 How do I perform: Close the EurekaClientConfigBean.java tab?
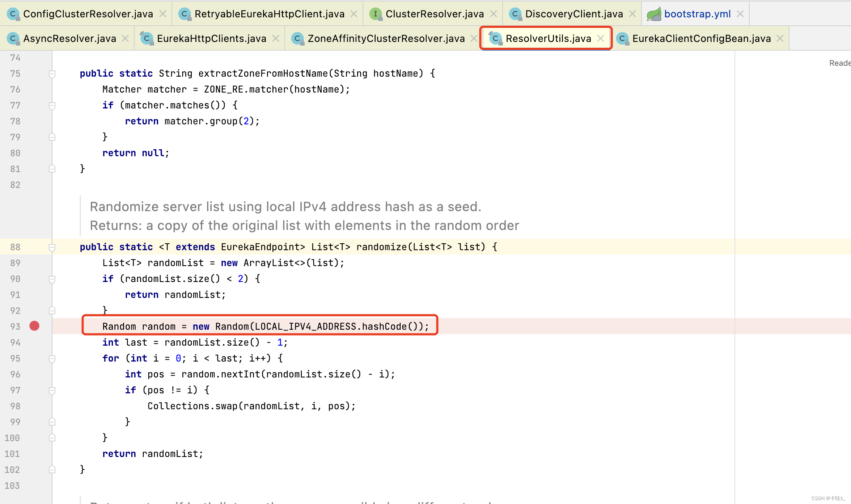click(780, 38)
